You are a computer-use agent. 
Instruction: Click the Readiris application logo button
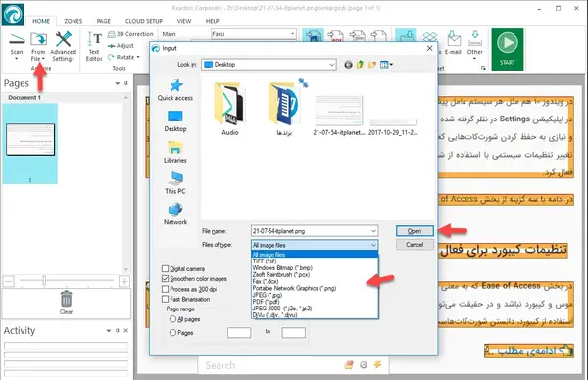pos(13,15)
